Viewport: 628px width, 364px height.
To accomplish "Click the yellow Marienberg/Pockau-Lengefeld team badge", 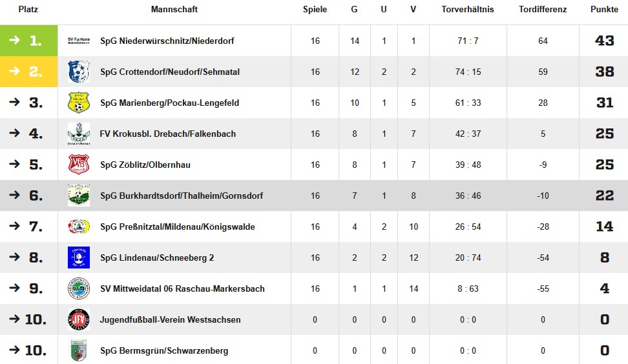I will click(x=79, y=103).
